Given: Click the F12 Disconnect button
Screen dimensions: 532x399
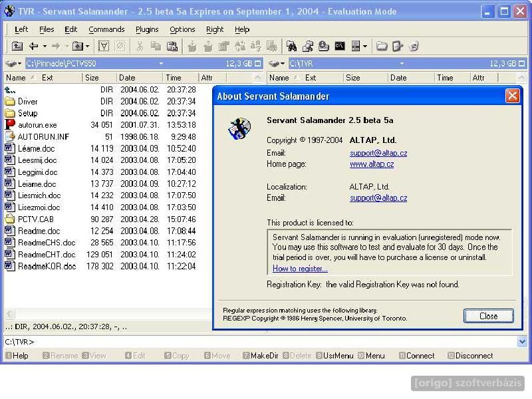Looking at the screenshot, I should [x=470, y=356].
